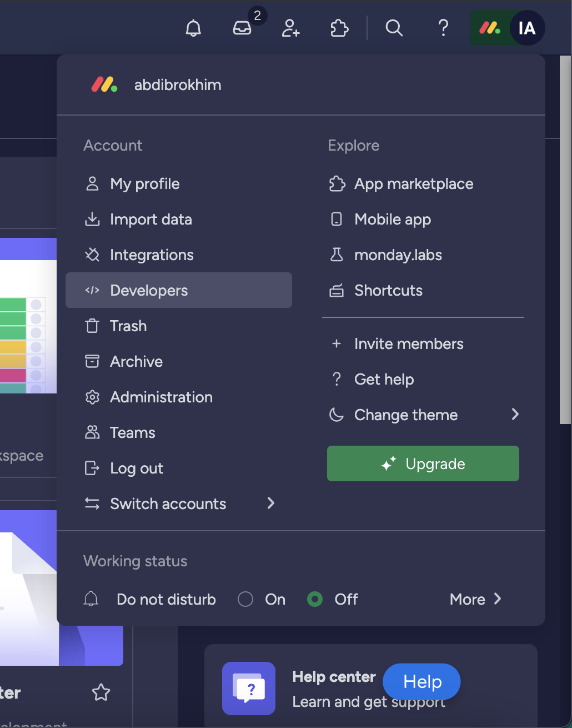572x728 pixels.
Task: Click the monday logo next to the IA avatar
Action: pos(490,28)
